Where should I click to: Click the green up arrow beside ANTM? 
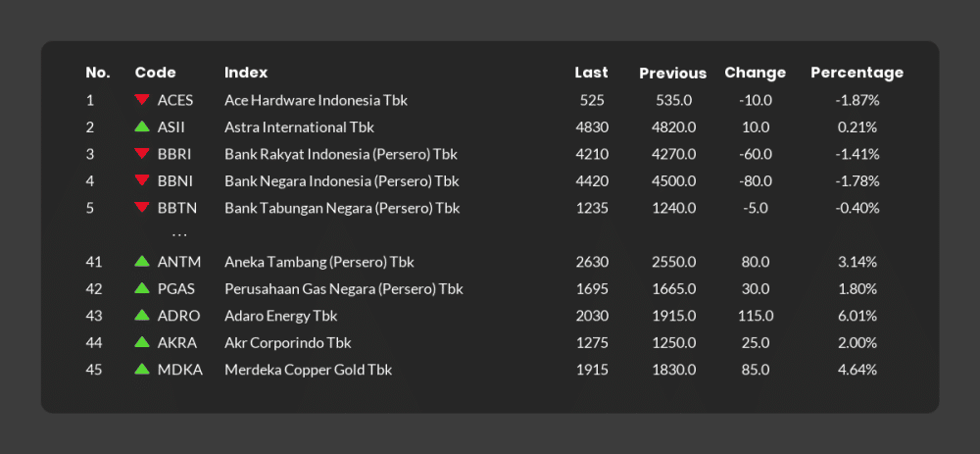[x=142, y=261]
